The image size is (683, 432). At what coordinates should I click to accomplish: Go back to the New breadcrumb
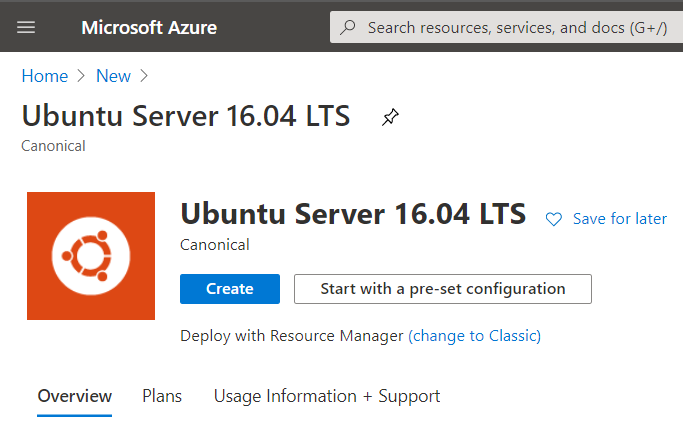tap(113, 76)
